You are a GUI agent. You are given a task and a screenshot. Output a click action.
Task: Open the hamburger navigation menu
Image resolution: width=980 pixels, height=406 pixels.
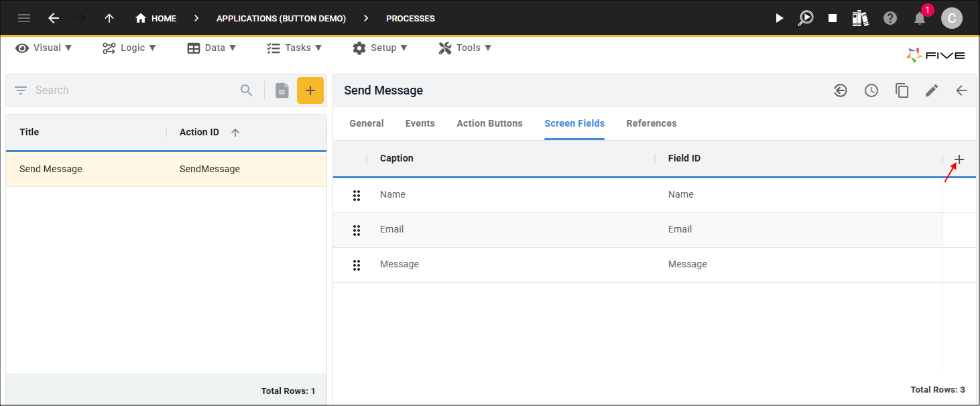[24, 18]
